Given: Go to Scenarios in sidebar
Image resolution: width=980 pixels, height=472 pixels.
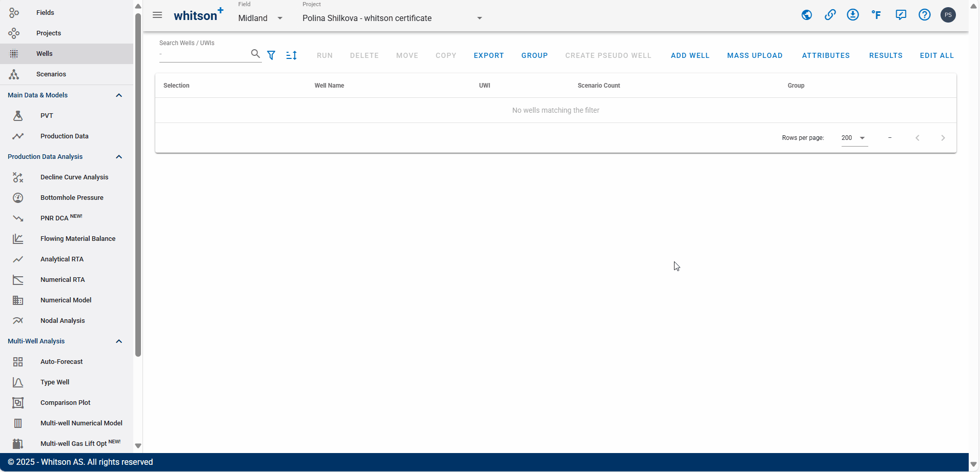Looking at the screenshot, I should (x=51, y=74).
